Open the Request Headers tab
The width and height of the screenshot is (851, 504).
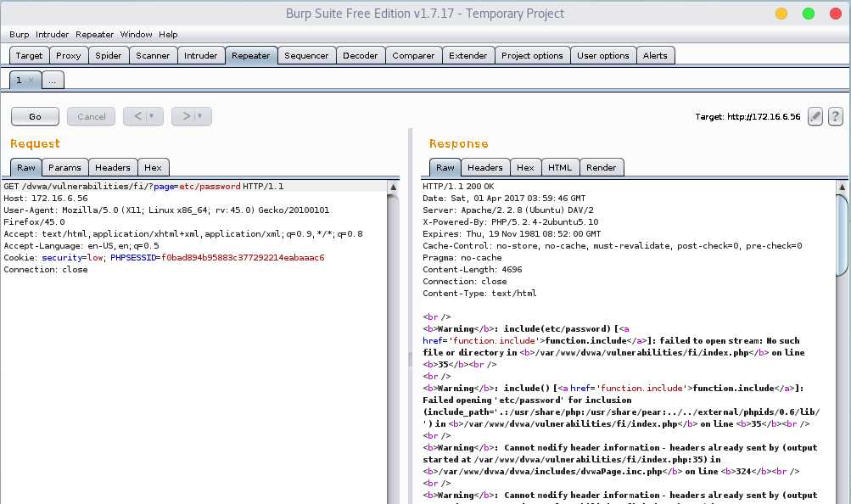(x=113, y=168)
